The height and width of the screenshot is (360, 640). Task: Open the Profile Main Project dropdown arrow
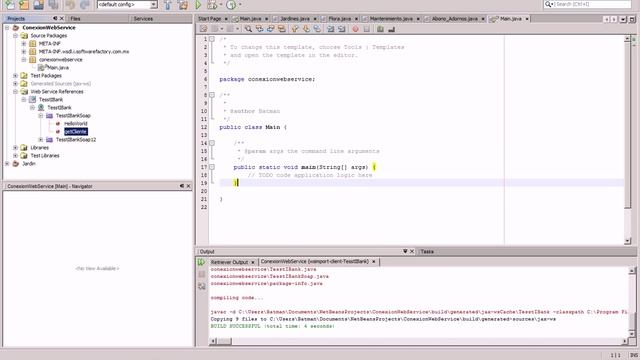(x=240, y=4)
